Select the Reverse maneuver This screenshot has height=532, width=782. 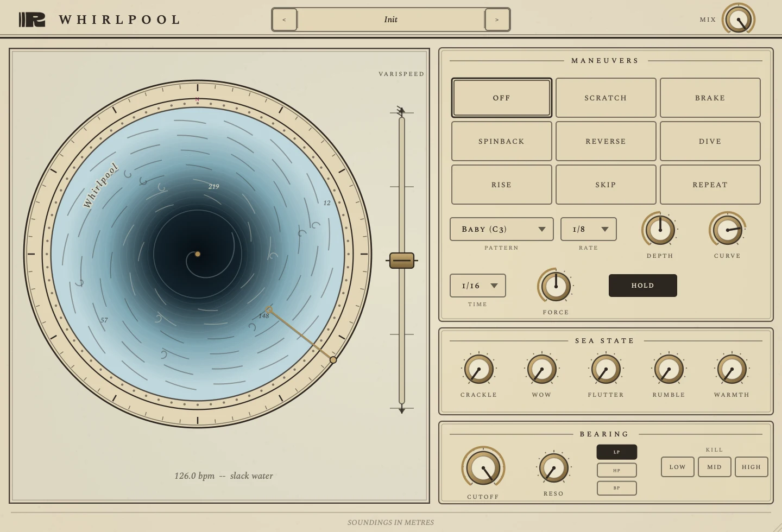click(606, 141)
